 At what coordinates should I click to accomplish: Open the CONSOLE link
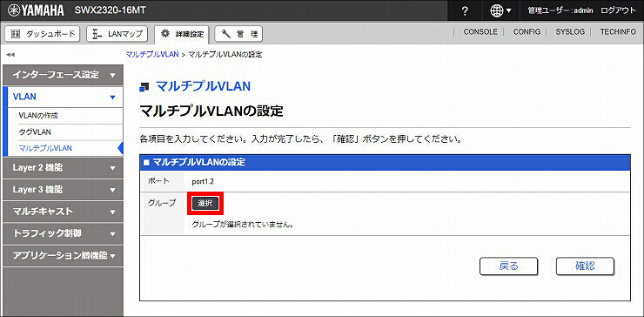click(x=480, y=31)
